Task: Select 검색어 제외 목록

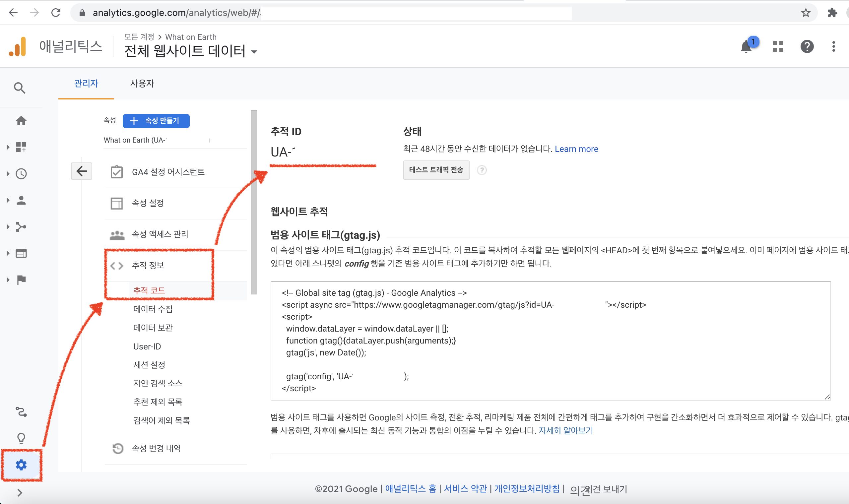Action: 161,420
